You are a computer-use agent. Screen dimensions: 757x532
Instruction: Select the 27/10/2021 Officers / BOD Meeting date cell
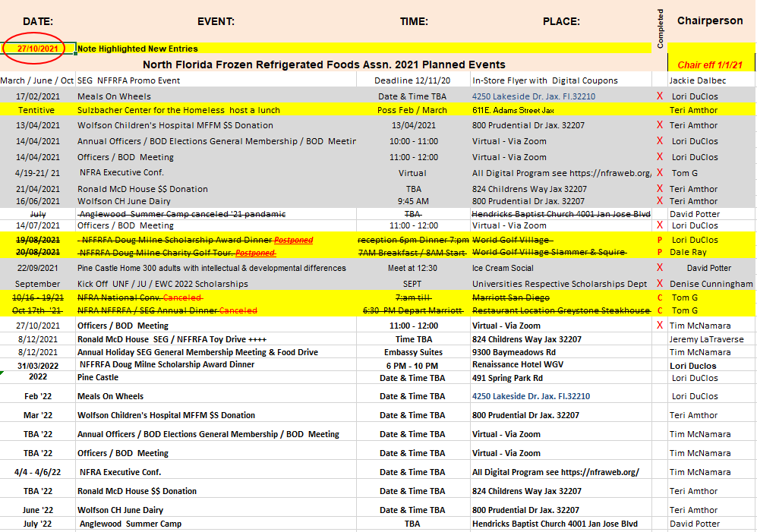coord(38,326)
